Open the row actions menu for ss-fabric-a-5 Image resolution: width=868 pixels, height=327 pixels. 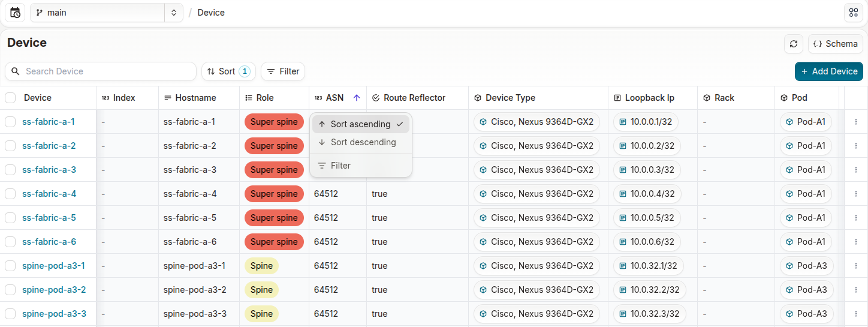tap(856, 218)
